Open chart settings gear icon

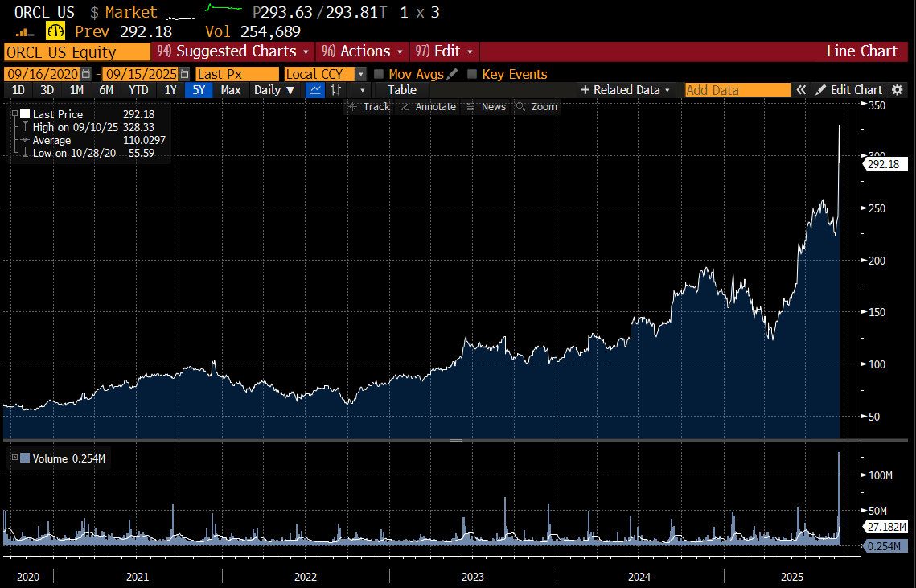pos(898,90)
